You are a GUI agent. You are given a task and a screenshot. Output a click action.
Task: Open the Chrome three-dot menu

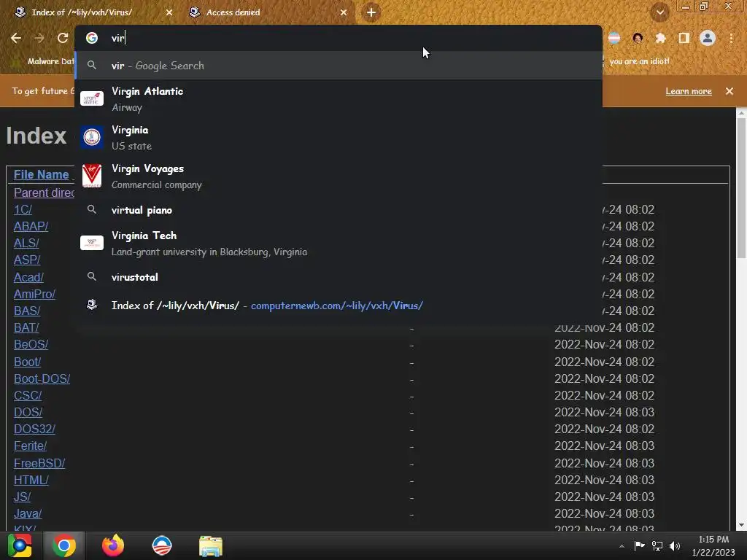[731, 38]
